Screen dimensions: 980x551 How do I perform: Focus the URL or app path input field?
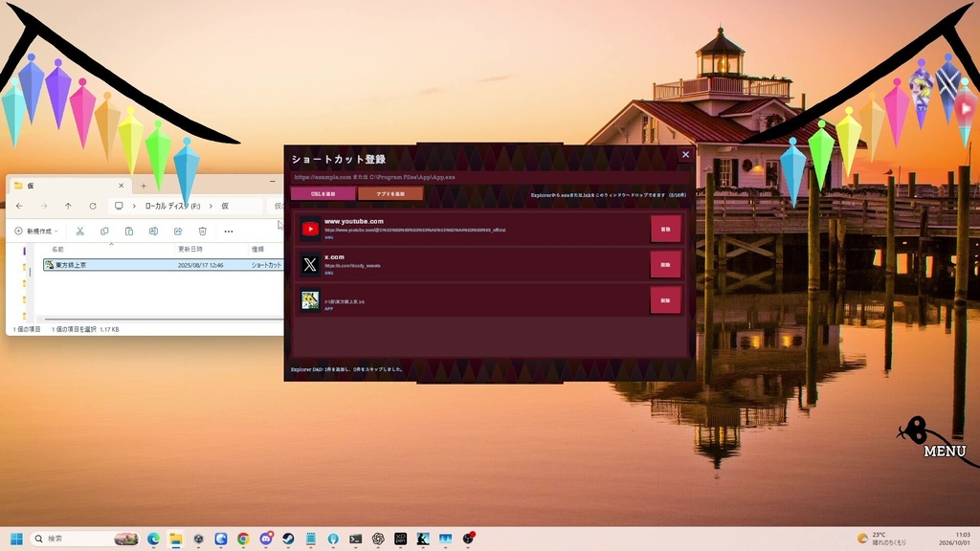click(x=490, y=177)
